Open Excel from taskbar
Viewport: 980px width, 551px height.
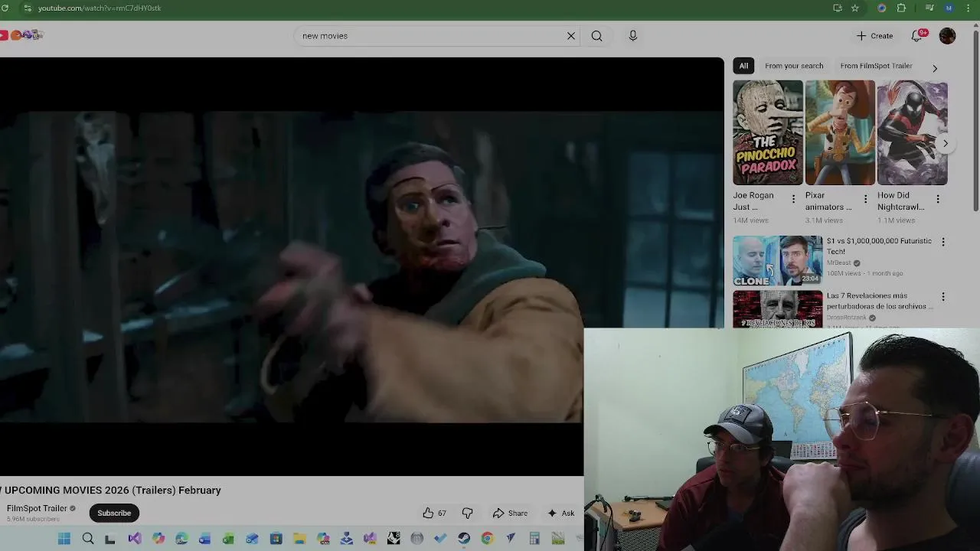coord(228,539)
